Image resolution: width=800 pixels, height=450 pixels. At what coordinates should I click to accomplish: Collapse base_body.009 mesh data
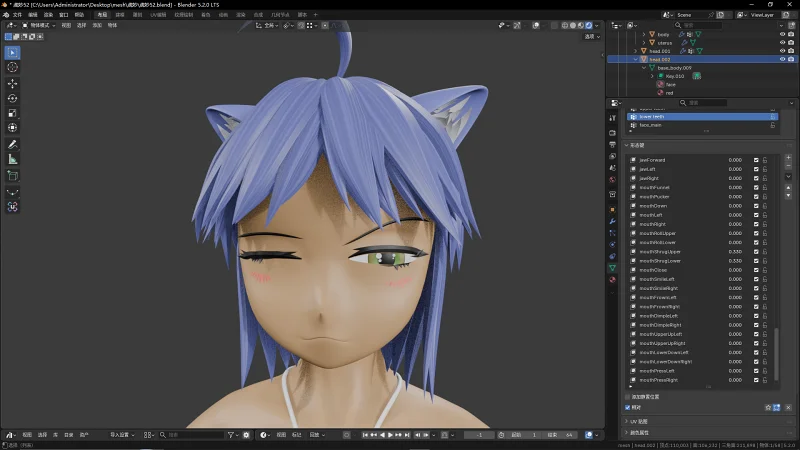pos(643,68)
